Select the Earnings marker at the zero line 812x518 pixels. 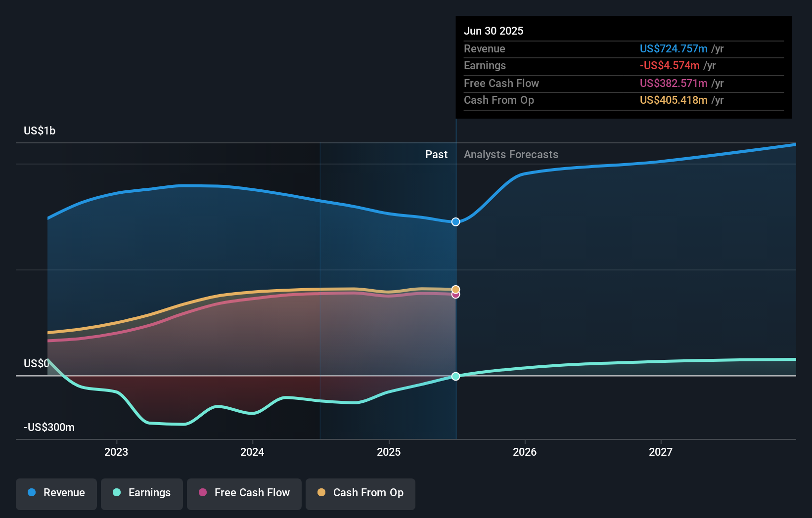coord(455,377)
